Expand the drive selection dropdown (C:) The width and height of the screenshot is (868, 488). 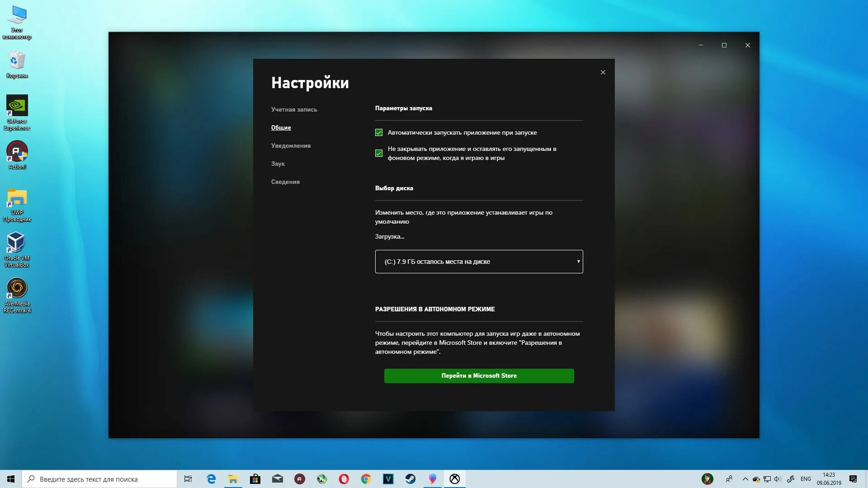[479, 262]
